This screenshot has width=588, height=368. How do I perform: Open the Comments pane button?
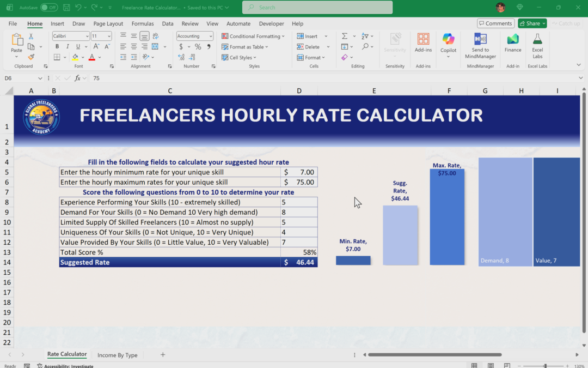pyautogui.click(x=495, y=23)
